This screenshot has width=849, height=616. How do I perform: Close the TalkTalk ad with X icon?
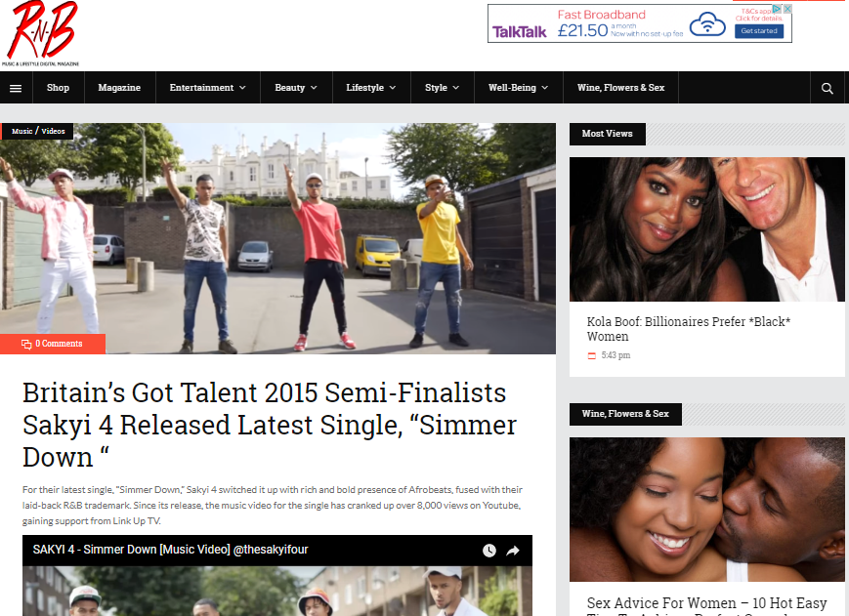pos(787,9)
